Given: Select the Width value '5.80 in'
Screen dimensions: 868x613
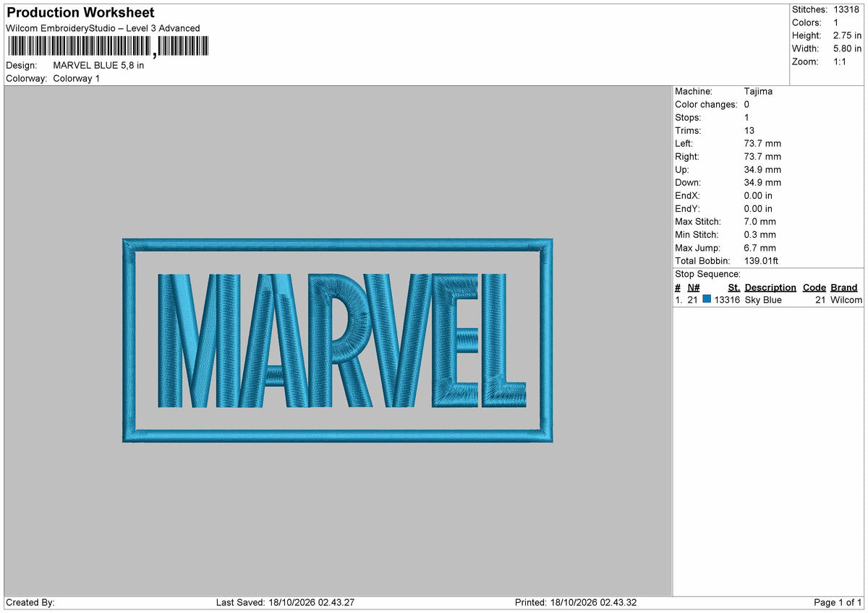Looking at the screenshot, I should click(x=847, y=48).
